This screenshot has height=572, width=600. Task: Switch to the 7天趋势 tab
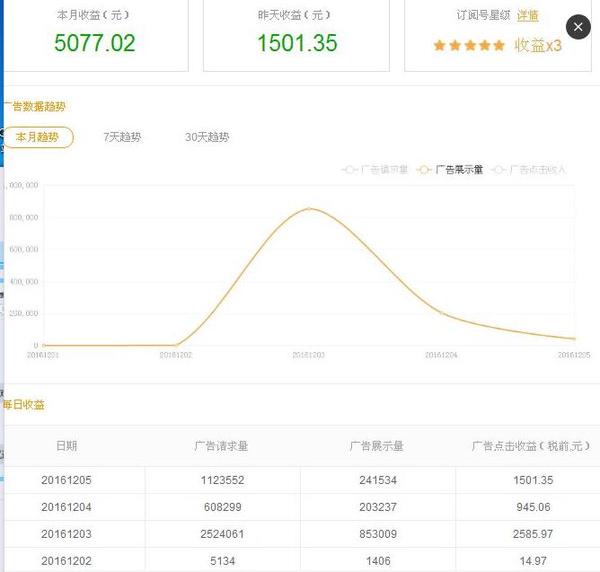(x=122, y=137)
